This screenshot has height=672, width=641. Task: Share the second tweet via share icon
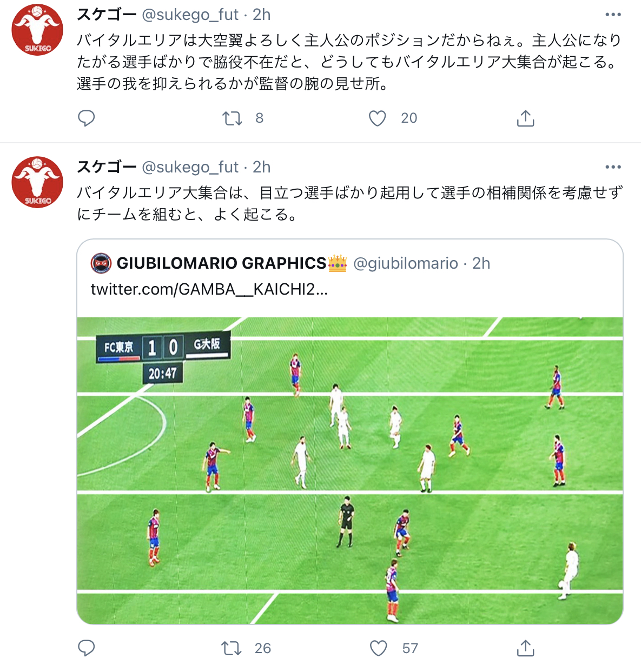pyautogui.click(x=525, y=648)
